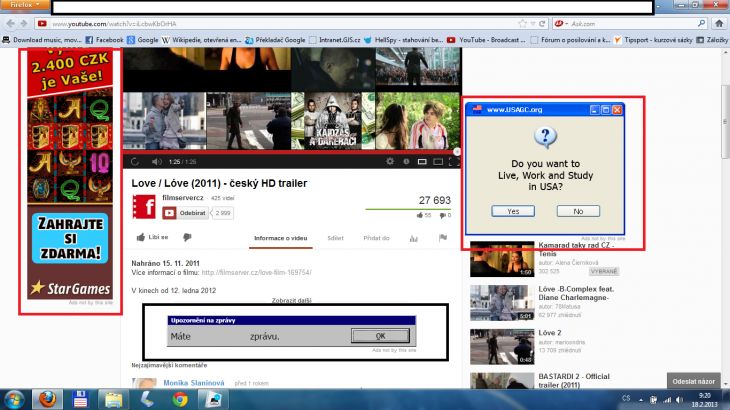The width and height of the screenshot is (730, 410).
Task: Open filmserver.cz film link
Action: [257, 272]
